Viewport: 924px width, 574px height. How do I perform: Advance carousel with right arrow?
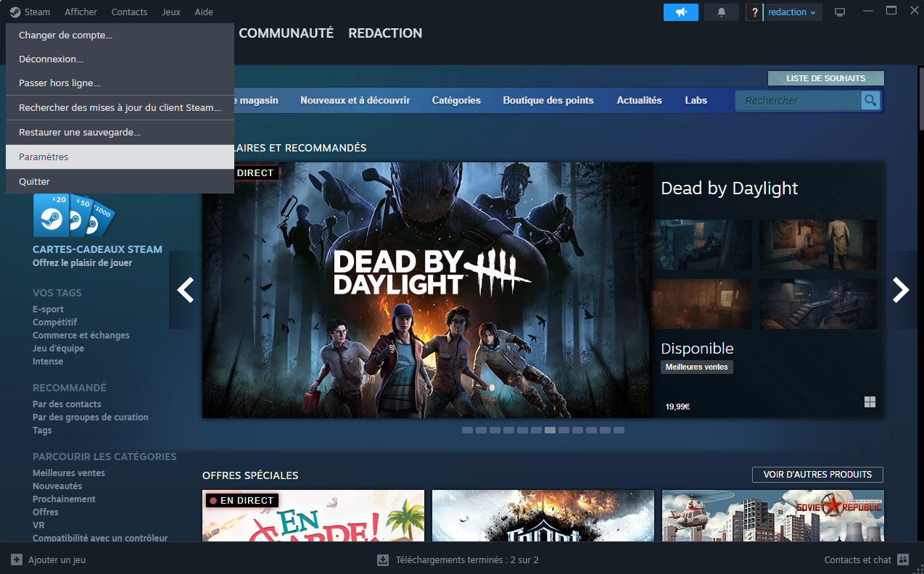point(901,290)
